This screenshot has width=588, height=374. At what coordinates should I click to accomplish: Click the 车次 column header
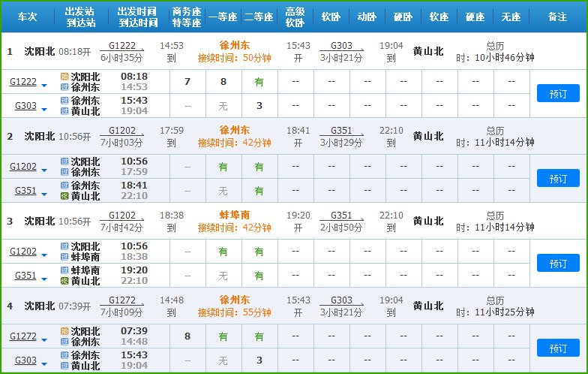pos(27,17)
